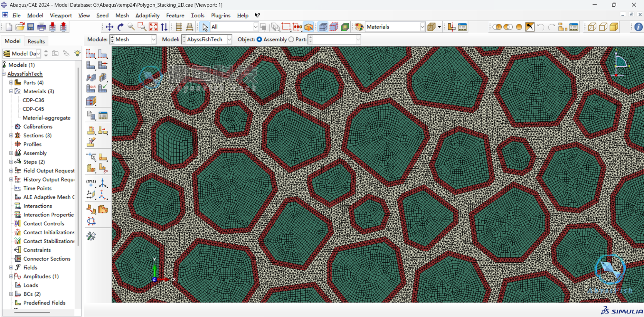Create a new model database icon
Viewport: 644px width, 317px height.
(9, 27)
